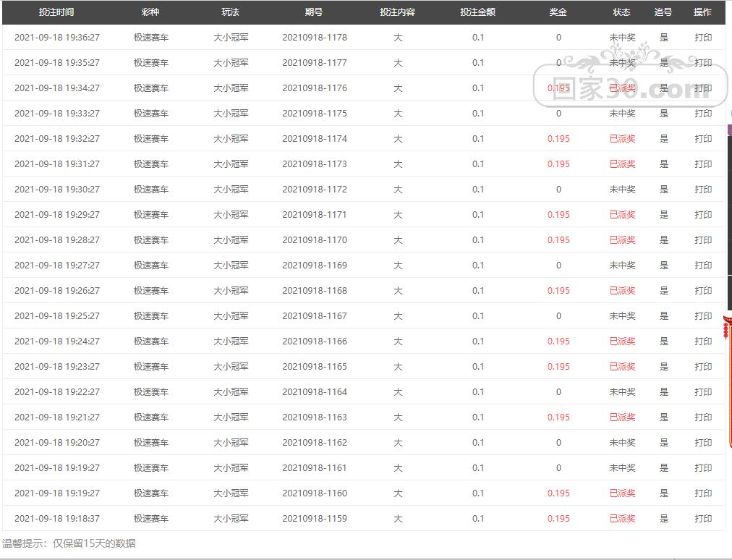The image size is (732, 560).
Task: Click prize 0 for period 20210918-1169
Action: (558, 266)
